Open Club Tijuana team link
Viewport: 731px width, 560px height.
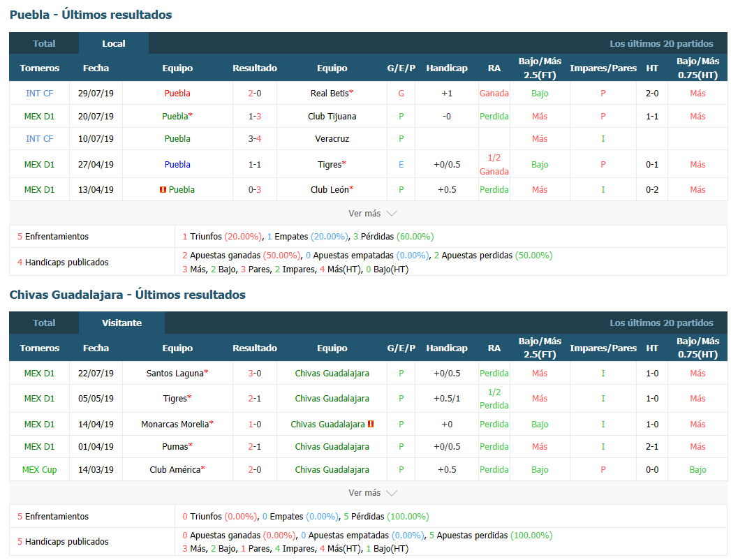pyautogui.click(x=332, y=116)
